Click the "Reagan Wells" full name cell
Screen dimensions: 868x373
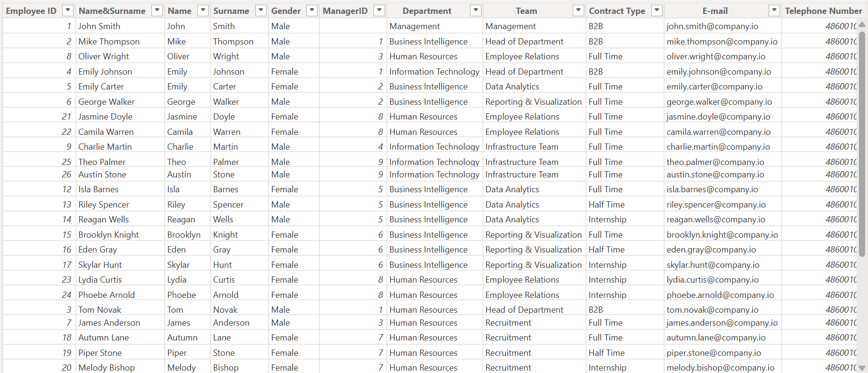coord(120,219)
